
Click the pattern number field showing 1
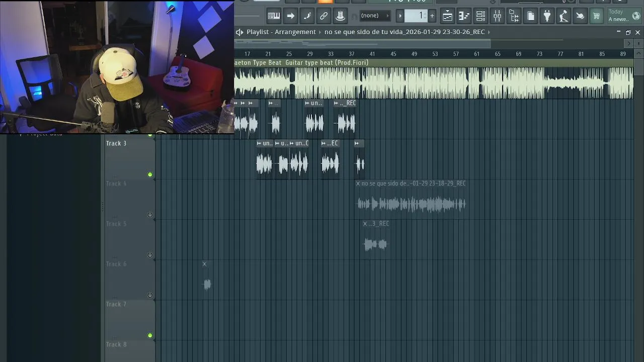point(417,16)
